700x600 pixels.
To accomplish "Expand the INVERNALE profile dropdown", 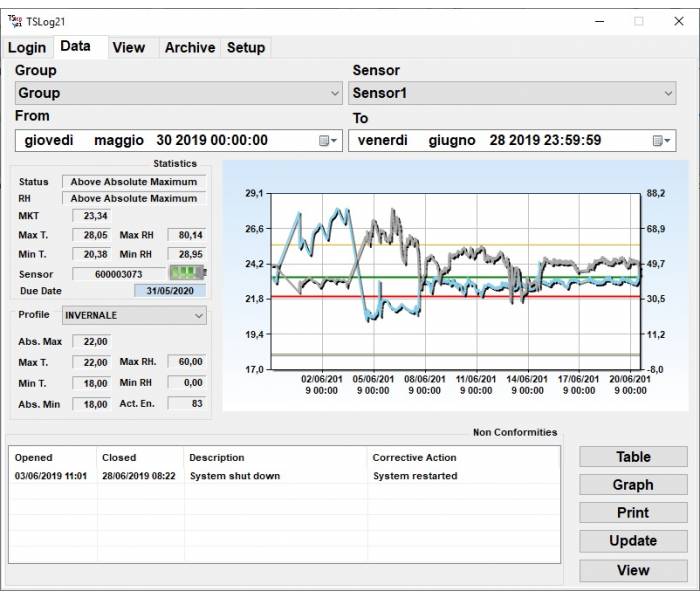I will click(x=134, y=316).
